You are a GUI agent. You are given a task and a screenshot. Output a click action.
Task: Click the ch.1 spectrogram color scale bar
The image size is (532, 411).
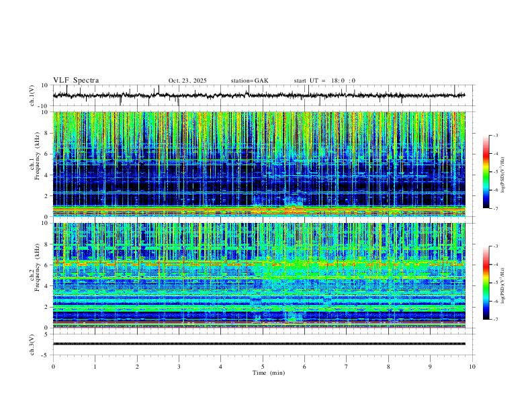point(486,172)
